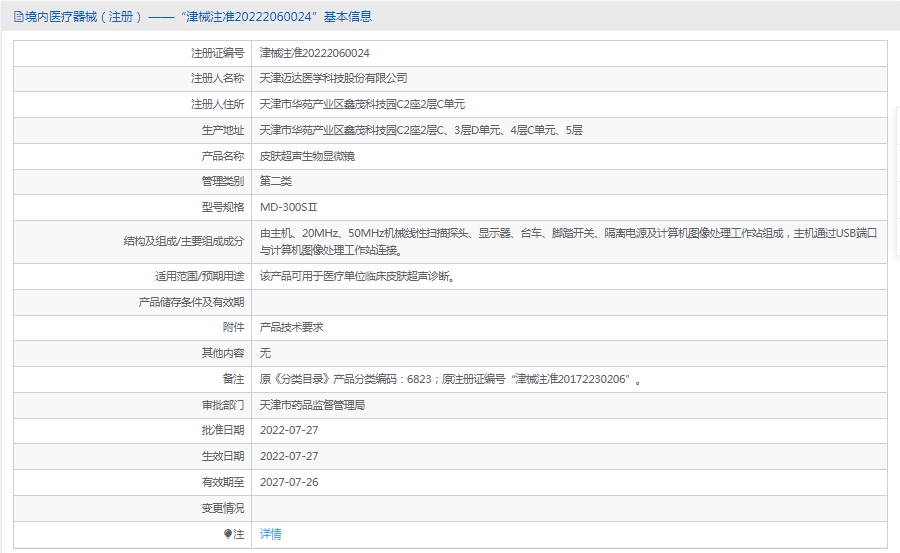Click the 生效日期 label cell

coord(133,457)
